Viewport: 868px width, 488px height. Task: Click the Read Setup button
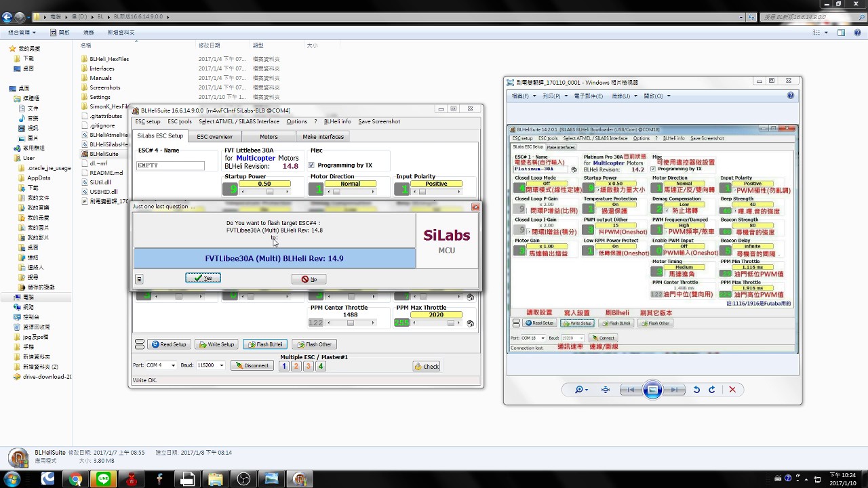(x=168, y=344)
